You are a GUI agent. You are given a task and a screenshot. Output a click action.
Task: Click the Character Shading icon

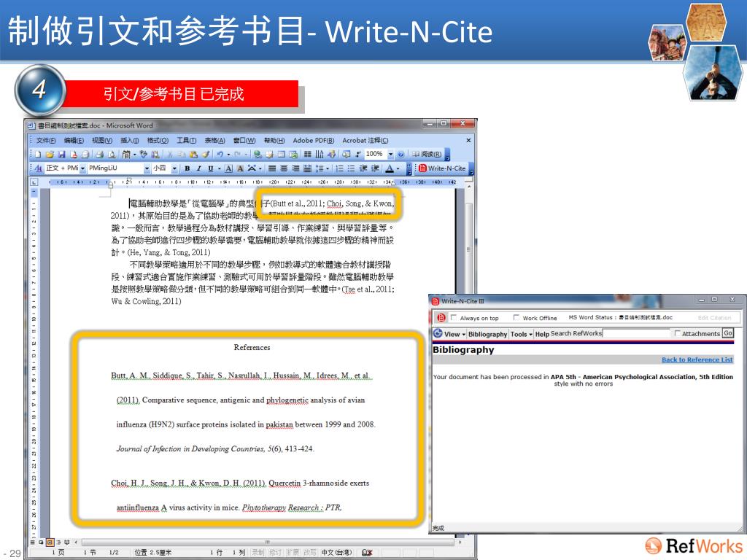(x=240, y=168)
